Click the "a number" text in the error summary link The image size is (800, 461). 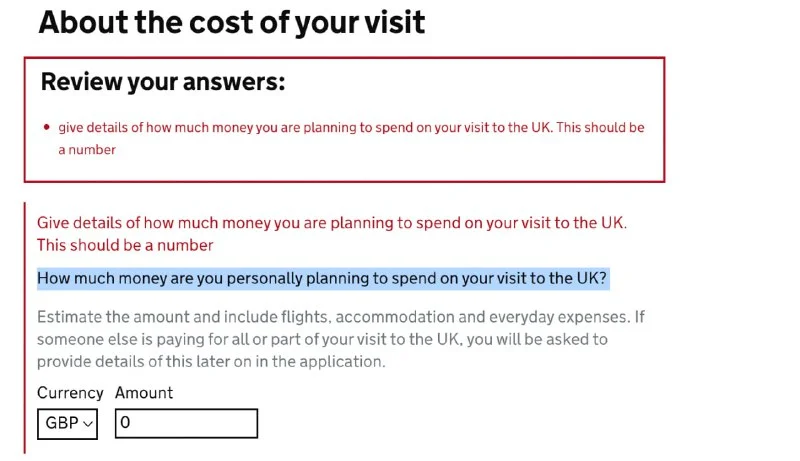(x=87, y=150)
